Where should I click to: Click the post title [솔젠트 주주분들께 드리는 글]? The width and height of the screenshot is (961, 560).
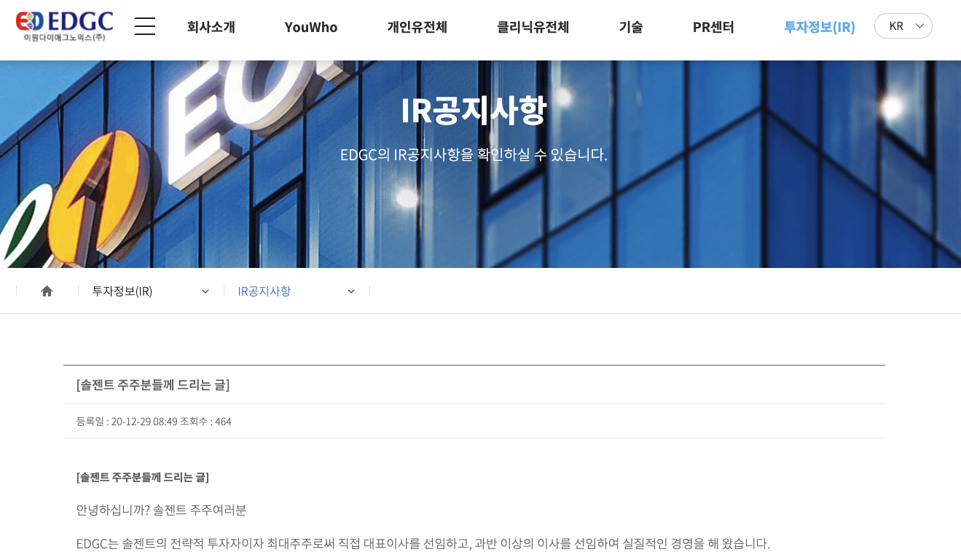coord(153,384)
